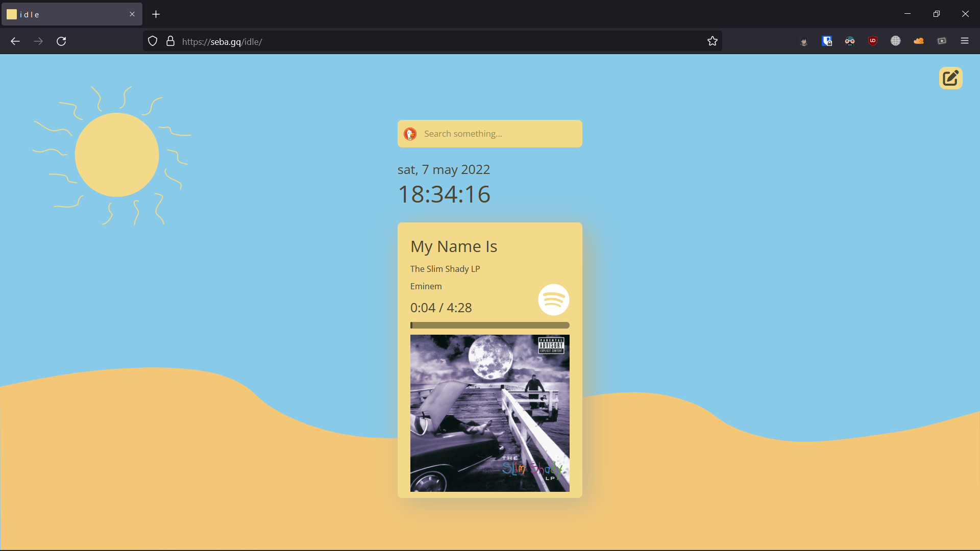Focus the 'Search something...' field
980x551 pixels.
pyautogui.click(x=498, y=134)
